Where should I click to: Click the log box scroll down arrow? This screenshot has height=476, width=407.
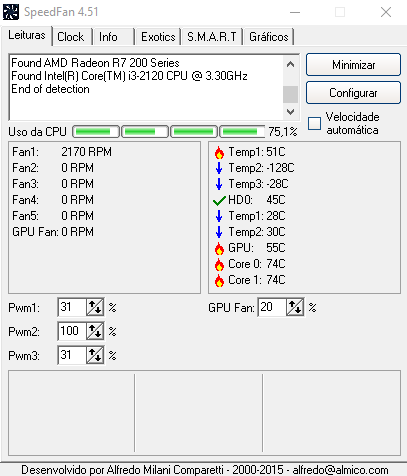tap(290, 112)
